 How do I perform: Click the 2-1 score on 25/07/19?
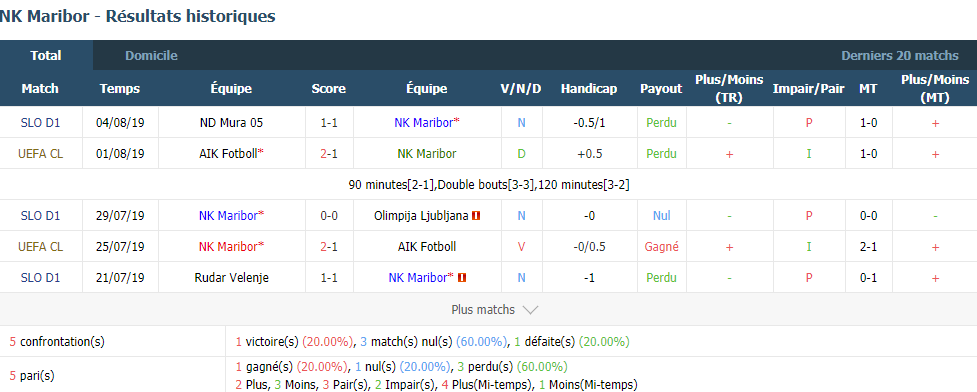329,247
